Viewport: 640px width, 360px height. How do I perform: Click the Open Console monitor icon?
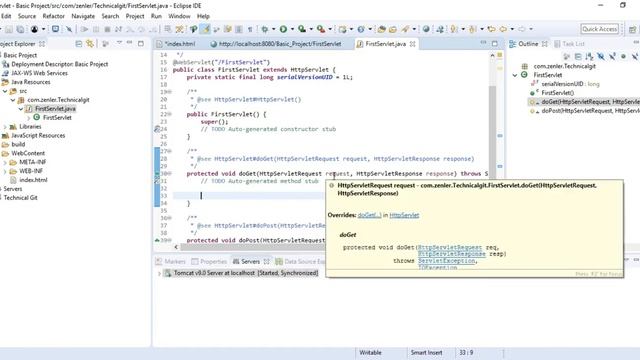(55, 29)
